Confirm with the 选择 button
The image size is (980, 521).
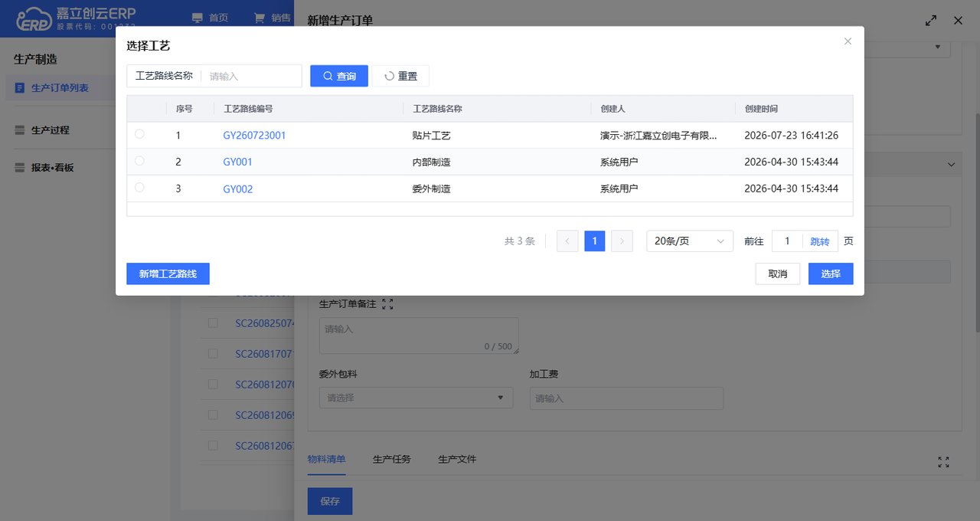pos(831,274)
